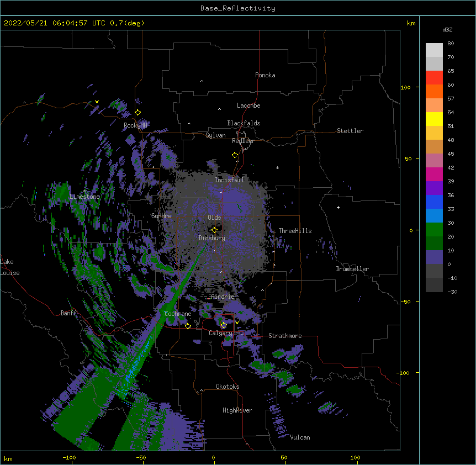Click the RedDeer city label
Image resolution: width=476 pixels, height=465 pixels.
(x=243, y=141)
